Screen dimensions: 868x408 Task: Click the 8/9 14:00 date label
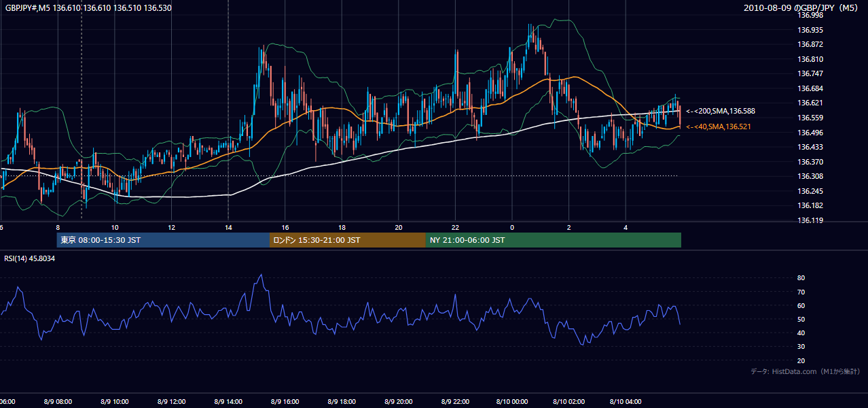tap(228, 402)
